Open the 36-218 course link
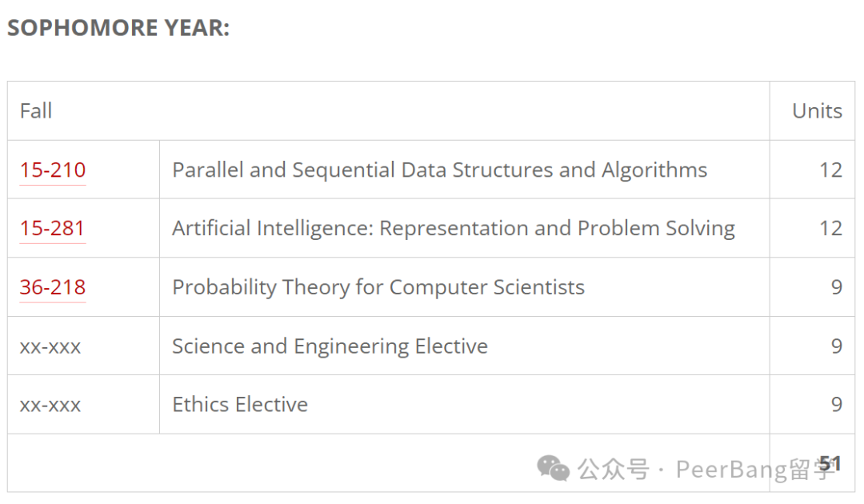The image size is (864, 504). pyautogui.click(x=52, y=287)
